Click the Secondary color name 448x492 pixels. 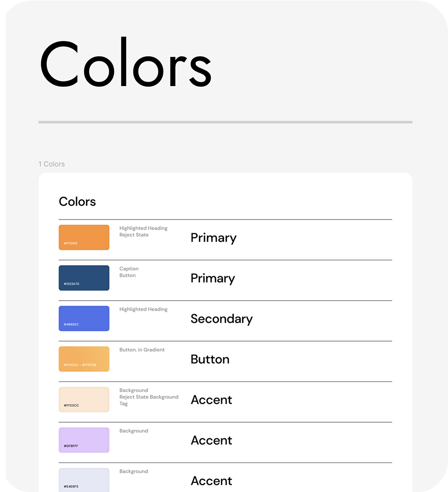click(222, 319)
